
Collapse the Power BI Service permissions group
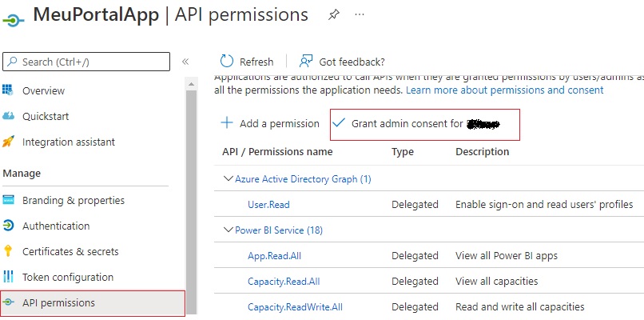pyautogui.click(x=229, y=230)
